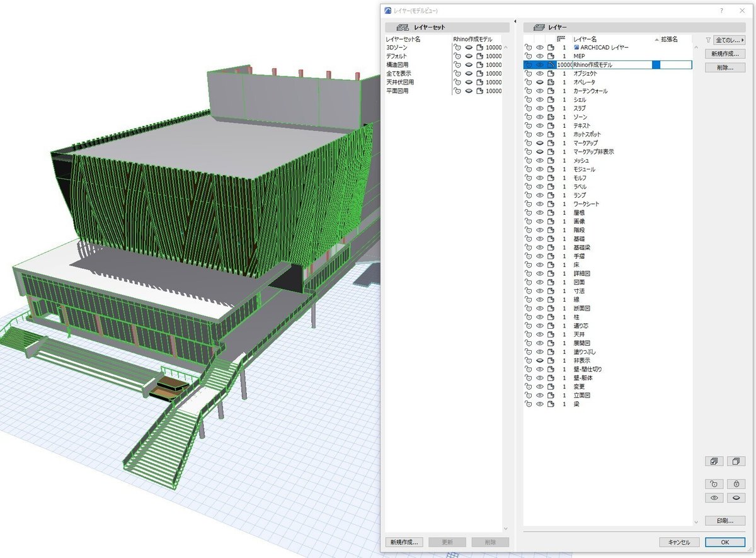Click the layer filter funnel icon
The height and width of the screenshot is (558, 756).
tap(708, 40)
